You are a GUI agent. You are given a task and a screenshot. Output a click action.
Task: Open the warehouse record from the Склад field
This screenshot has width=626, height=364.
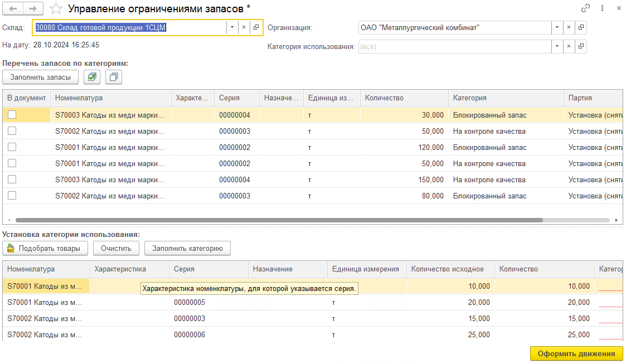[256, 27]
